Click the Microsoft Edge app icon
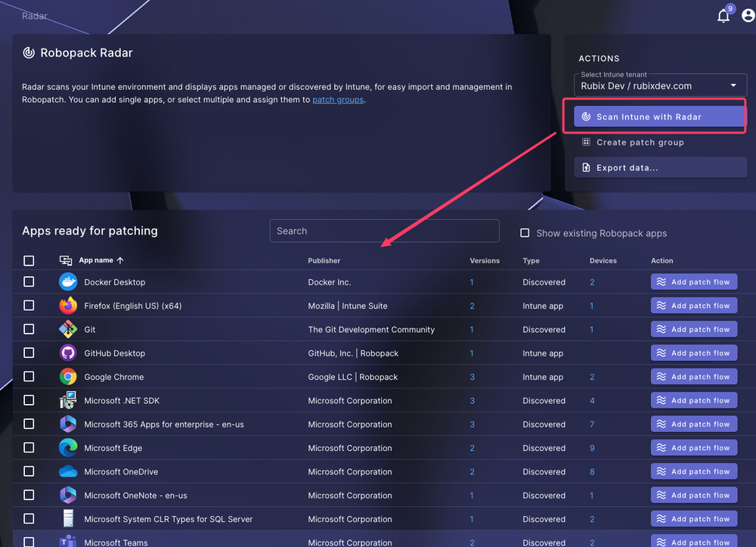The width and height of the screenshot is (756, 547). click(68, 447)
